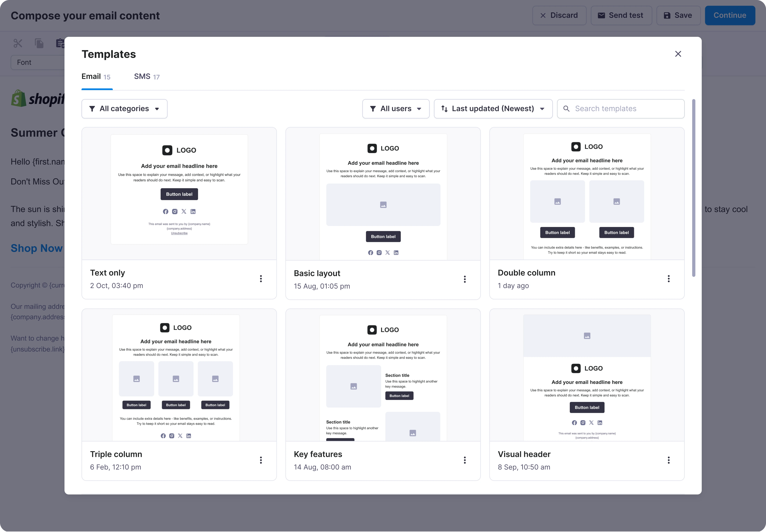The height and width of the screenshot is (532, 766).
Task: Expand the All users filter dropdown
Action: [x=396, y=109]
